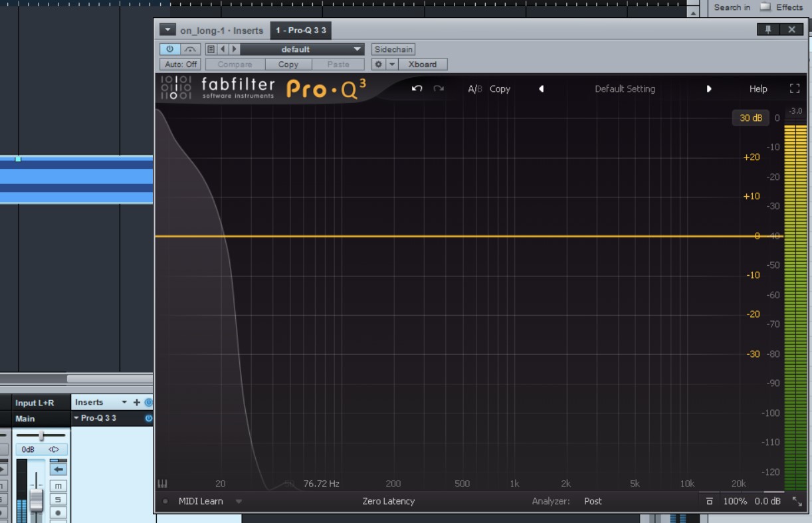Screen dimensions: 812x523
Task: Change the 30 dB display range
Action: pyautogui.click(x=751, y=118)
